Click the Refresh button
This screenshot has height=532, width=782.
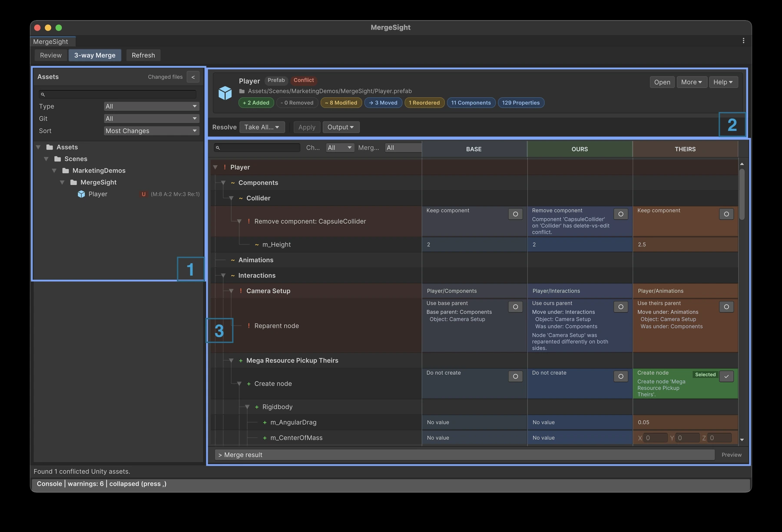tap(143, 55)
